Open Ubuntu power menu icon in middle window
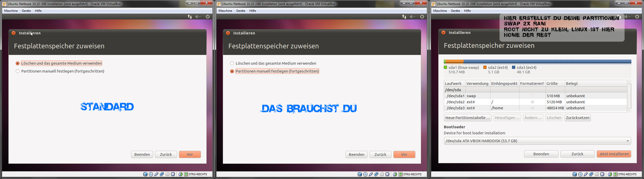 point(422,17)
